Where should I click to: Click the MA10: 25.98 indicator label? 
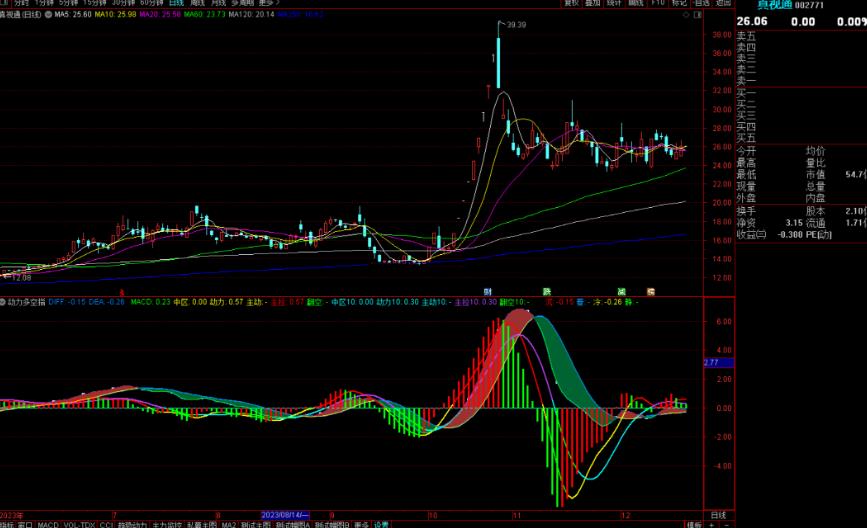(115, 14)
